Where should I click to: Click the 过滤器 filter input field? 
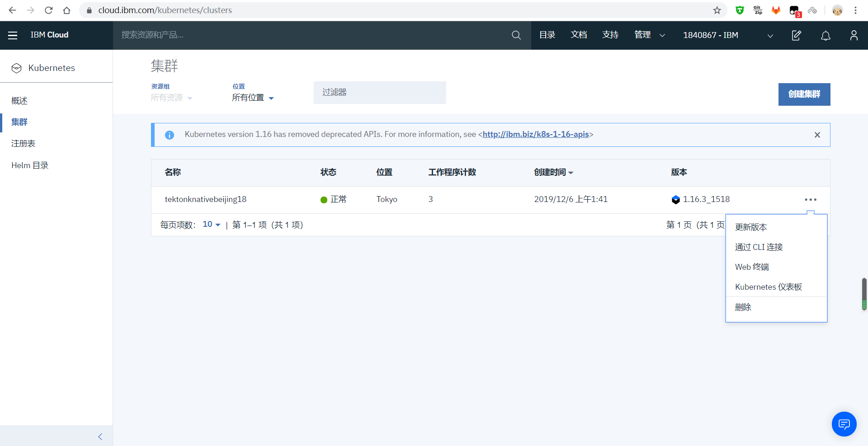380,93
